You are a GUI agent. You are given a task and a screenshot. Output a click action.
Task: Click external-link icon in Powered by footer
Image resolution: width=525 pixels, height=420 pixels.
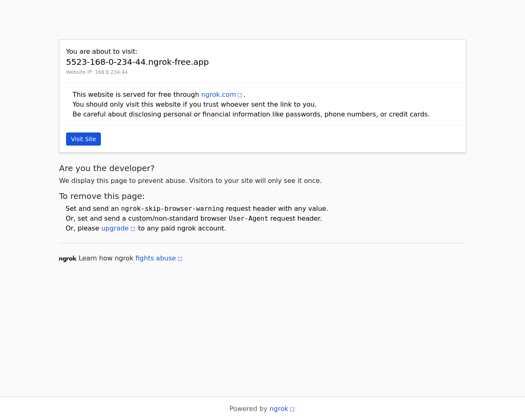pos(292,409)
